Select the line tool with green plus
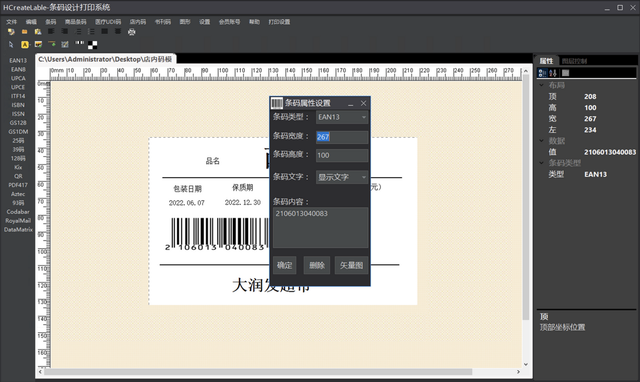This screenshot has height=382, width=640. [52, 44]
